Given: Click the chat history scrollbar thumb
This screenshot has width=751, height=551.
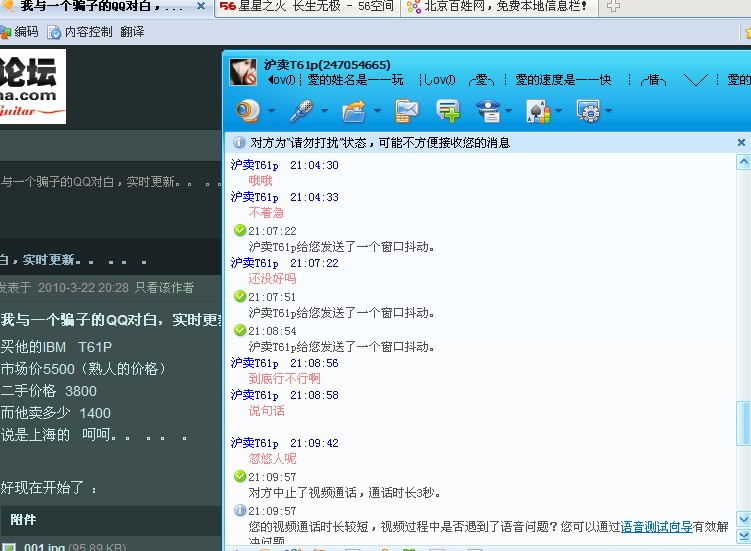Looking at the screenshot, I should pos(742,423).
